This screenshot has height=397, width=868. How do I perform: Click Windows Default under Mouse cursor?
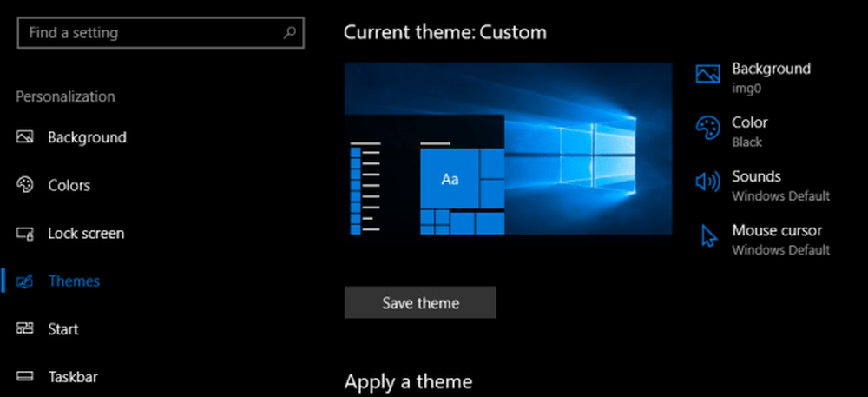pos(780,249)
